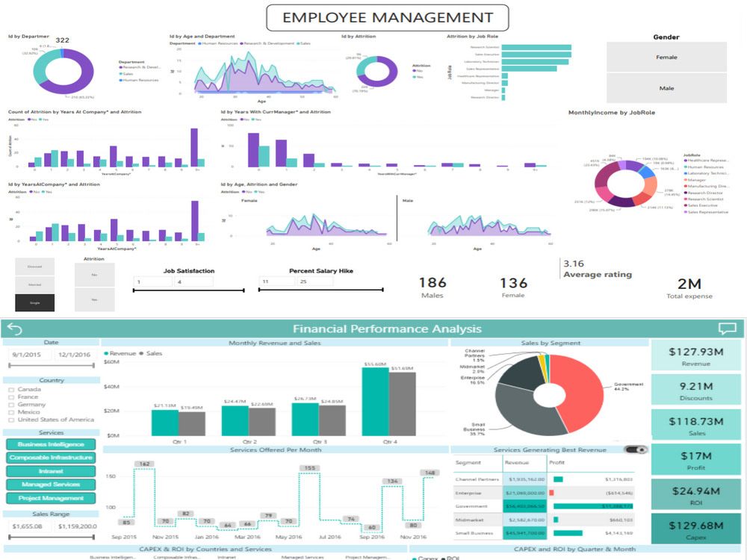Viewport: 747px width, 560px height.
Task: Click the Revenue legend dot above Monthly Revenue chart
Action: [106, 353]
